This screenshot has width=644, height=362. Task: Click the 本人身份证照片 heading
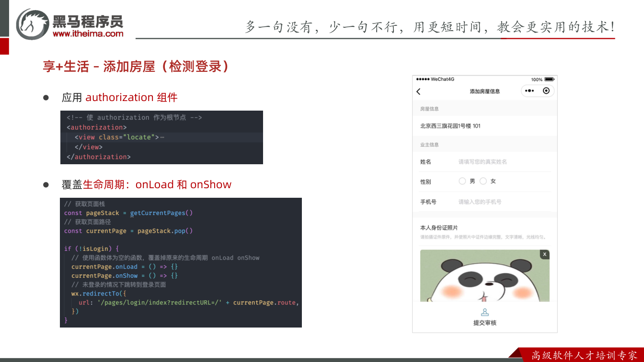[x=439, y=228]
